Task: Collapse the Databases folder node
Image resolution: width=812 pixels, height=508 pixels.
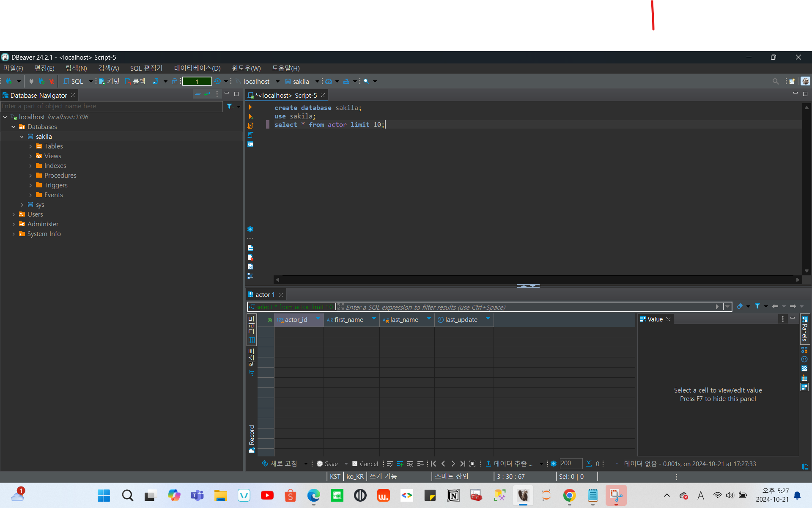Action: [13, 127]
